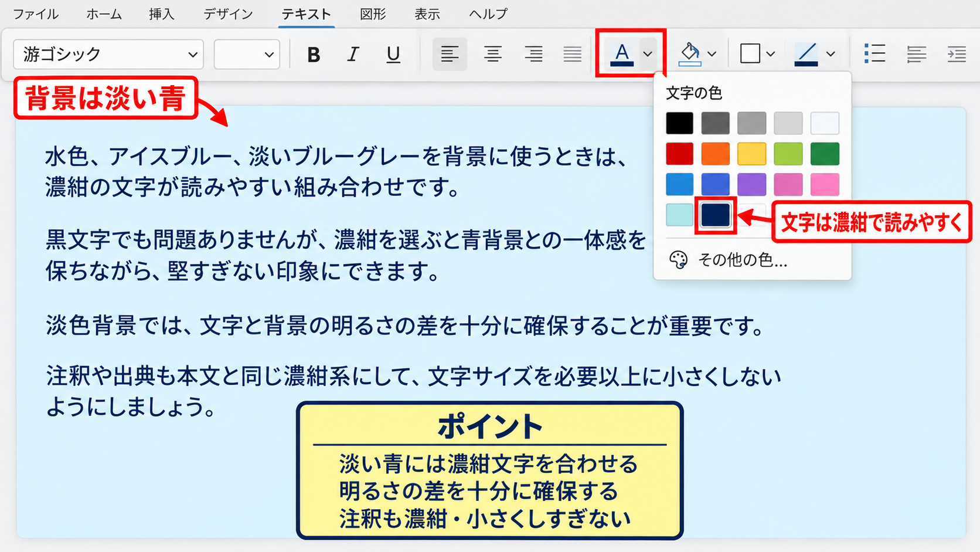Choose the orange color swatch
The height and width of the screenshot is (552, 980).
(x=716, y=154)
